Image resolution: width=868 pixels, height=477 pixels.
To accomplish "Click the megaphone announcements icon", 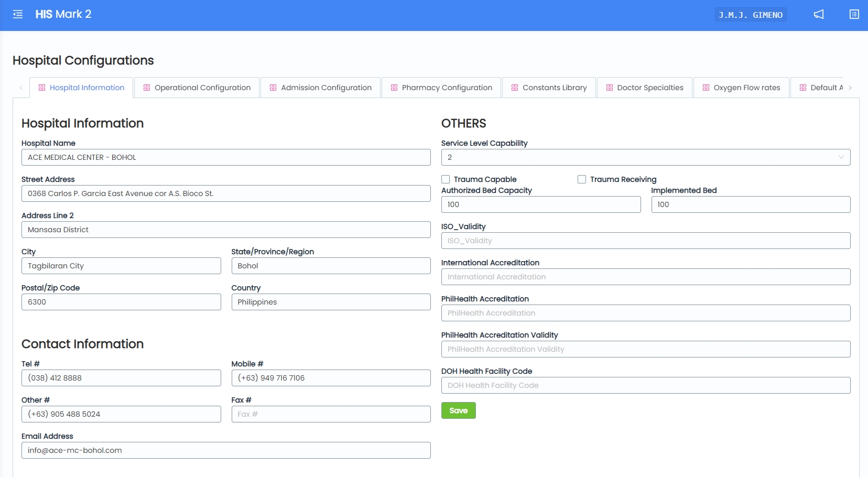I will (818, 14).
